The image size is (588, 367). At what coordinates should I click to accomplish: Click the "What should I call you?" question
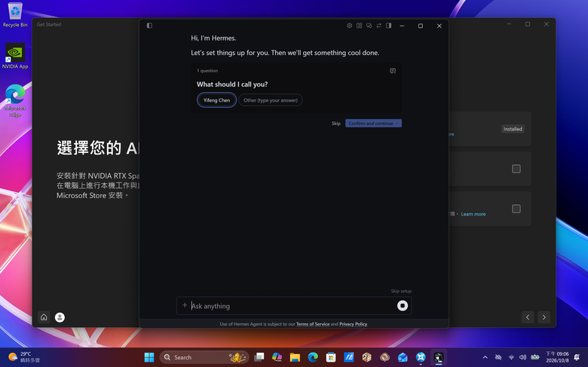(x=232, y=84)
